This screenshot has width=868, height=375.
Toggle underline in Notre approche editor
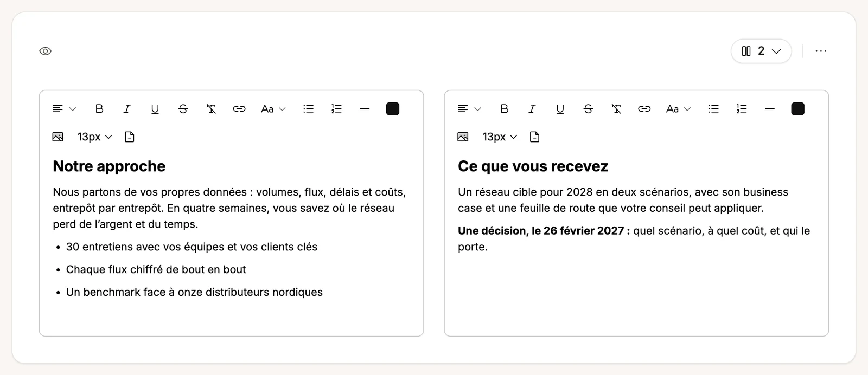[x=155, y=109]
